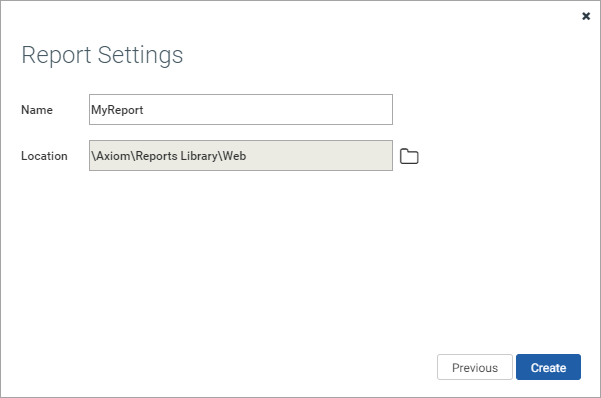Select the read-only Location path field
Viewport: 601px width, 398px height.
click(241, 156)
